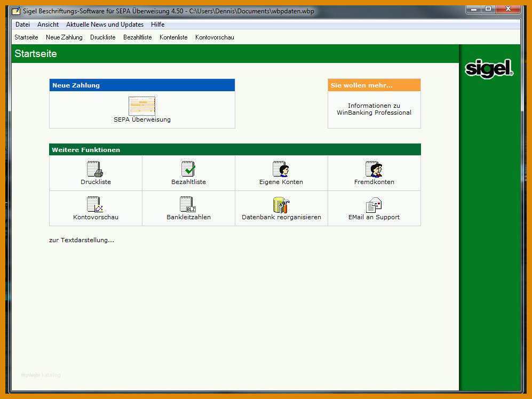Click the Druckliste label under Weitere Funktionen
Viewport: 532px width, 399px height.
click(x=96, y=182)
